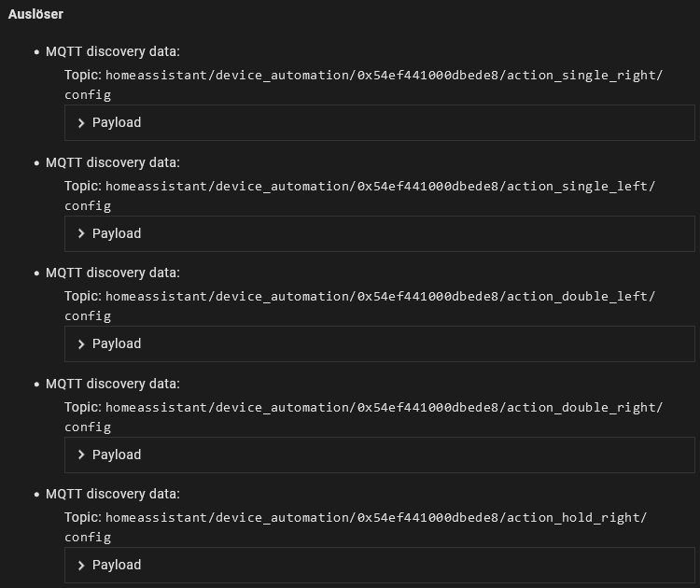Click "MQTT discovery data:" label above action_hold_right
The height and width of the screenshot is (588, 700).
[113, 494]
